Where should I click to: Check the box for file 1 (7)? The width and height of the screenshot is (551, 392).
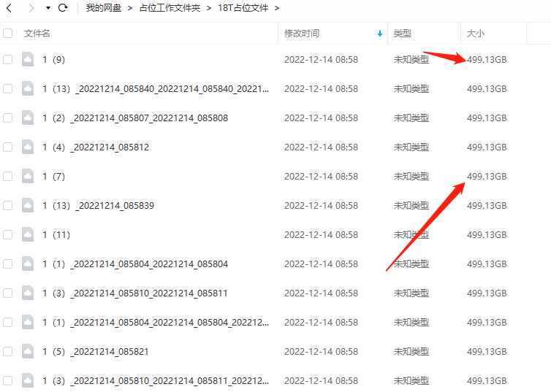[x=8, y=176]
